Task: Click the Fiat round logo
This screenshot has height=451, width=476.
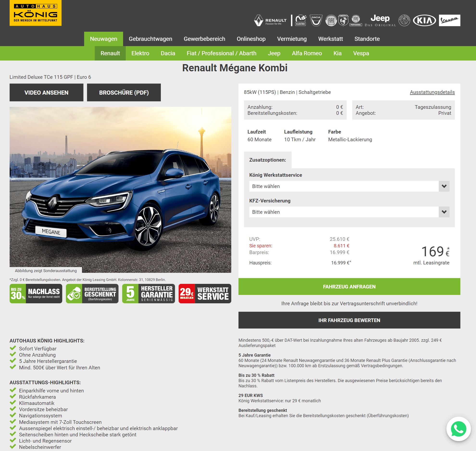Action: 331,20
